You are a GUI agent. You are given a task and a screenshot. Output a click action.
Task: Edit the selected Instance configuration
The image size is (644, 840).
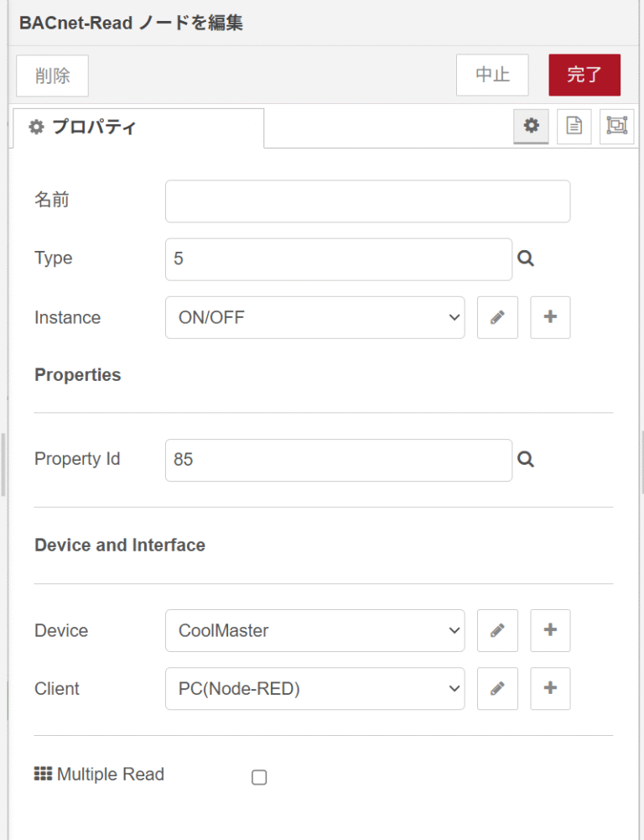click(497, 317)
